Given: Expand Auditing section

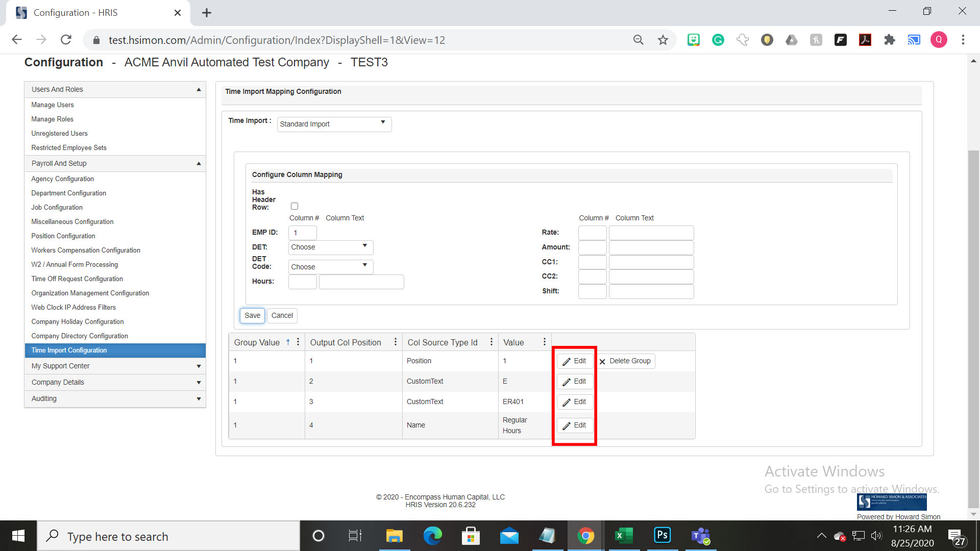Looking at the screenshot, I should [199, 398].
